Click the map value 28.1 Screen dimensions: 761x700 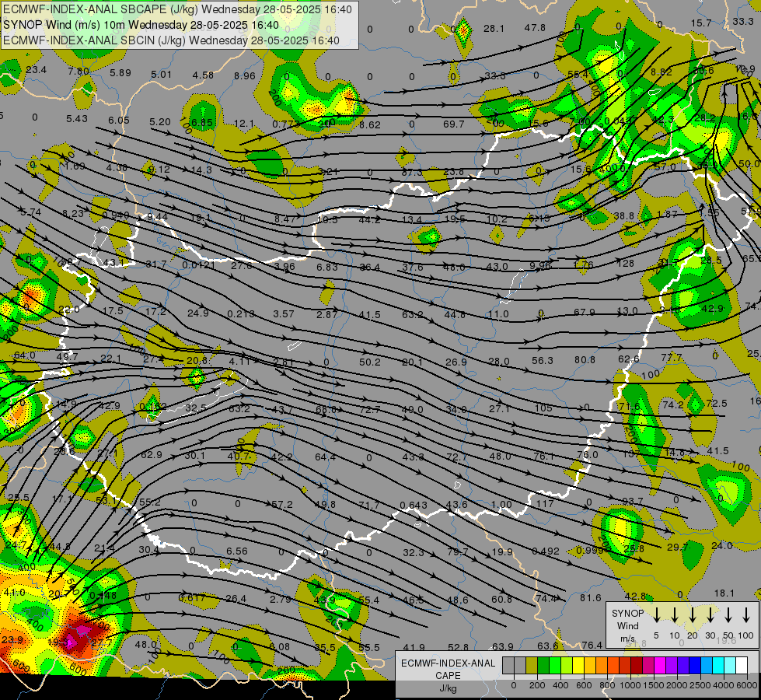(x=494, y=29)
